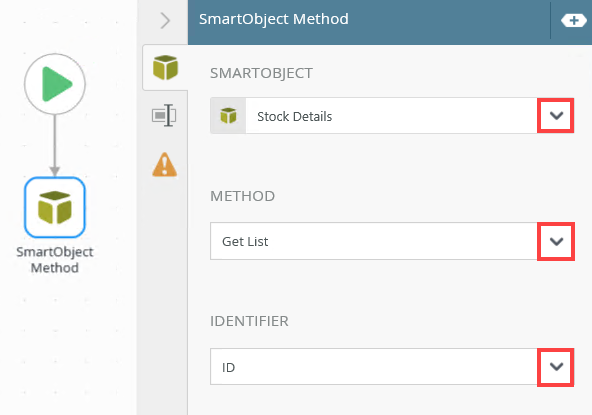The width and height of the screenshot is (592, 415).
Task: Click the green Start event node
Action: pos(55,84)
